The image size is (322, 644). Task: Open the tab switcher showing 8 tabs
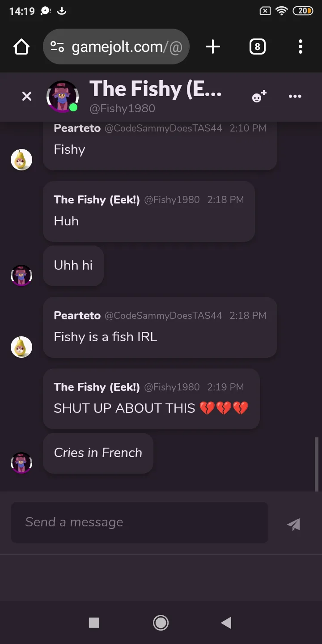coord(257,47)
